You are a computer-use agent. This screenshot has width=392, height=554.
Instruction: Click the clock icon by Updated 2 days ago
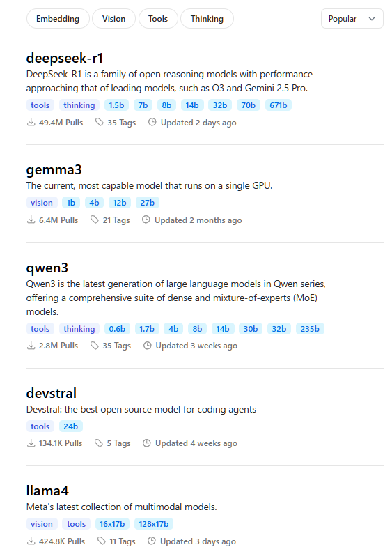point(152,122)
